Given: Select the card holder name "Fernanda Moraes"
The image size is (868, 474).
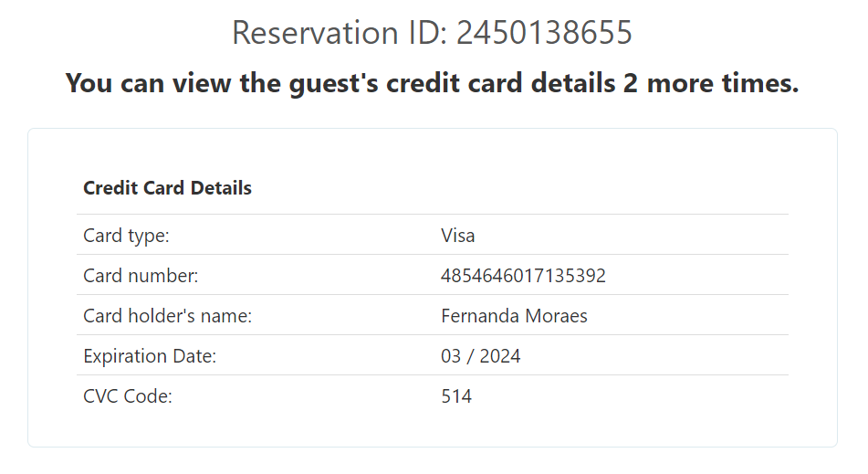Looking at the screenshot, I should coord(514,316).
